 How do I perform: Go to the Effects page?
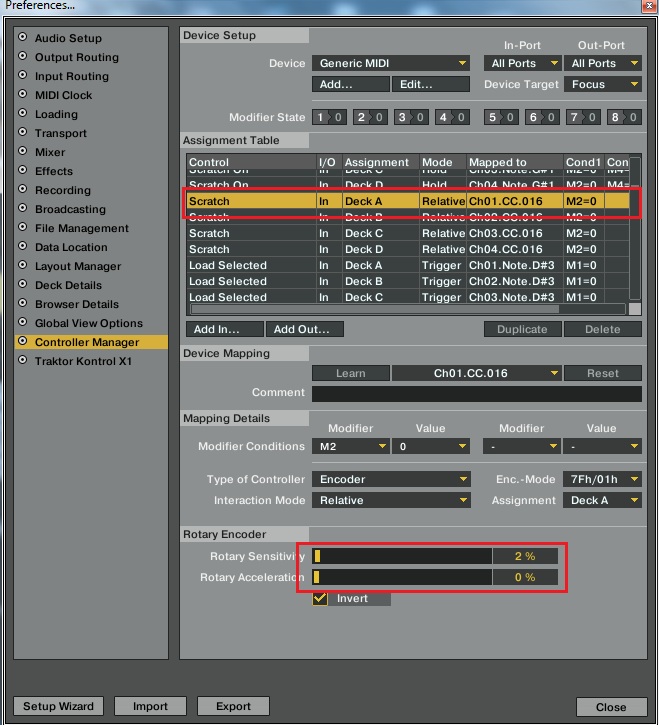(x=54, y=171)
